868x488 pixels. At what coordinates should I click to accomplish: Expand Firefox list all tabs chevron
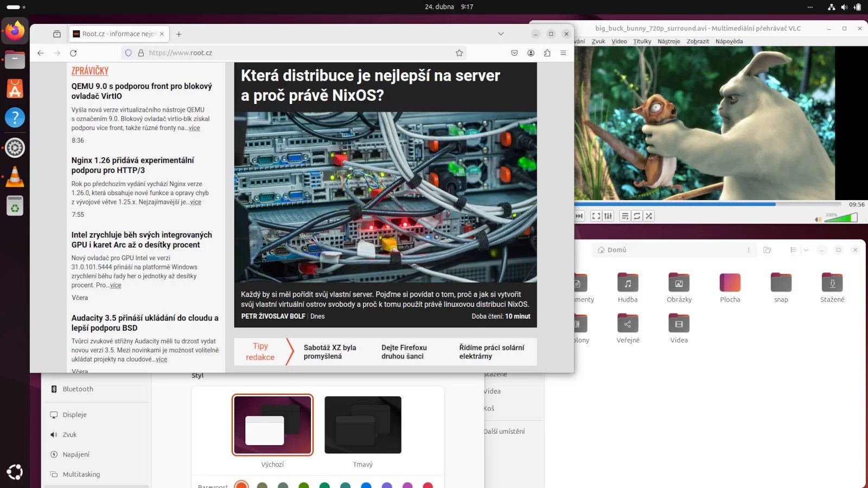pos(501,34)
